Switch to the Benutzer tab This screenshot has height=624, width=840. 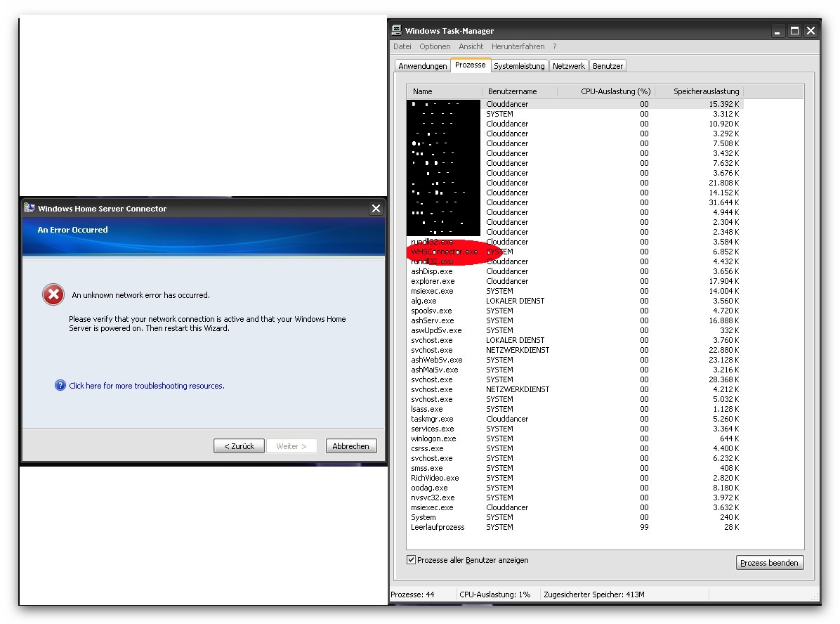tap(608, 66)
